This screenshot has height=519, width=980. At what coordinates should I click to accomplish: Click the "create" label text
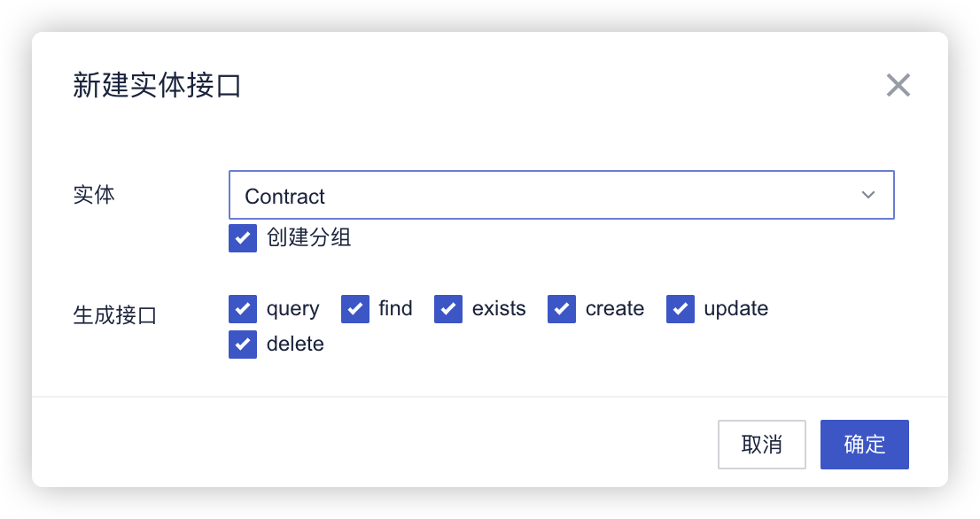click(x=615, y=309)
